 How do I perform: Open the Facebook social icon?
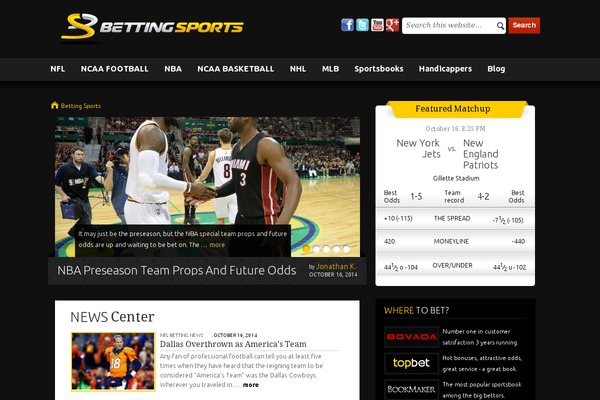[x=347, y=25]
